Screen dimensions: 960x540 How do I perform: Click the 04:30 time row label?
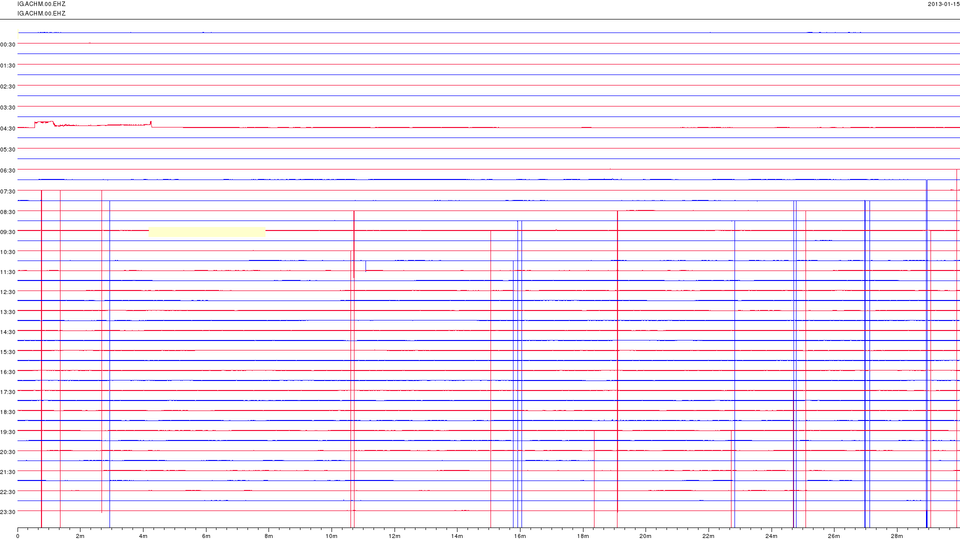8,129
